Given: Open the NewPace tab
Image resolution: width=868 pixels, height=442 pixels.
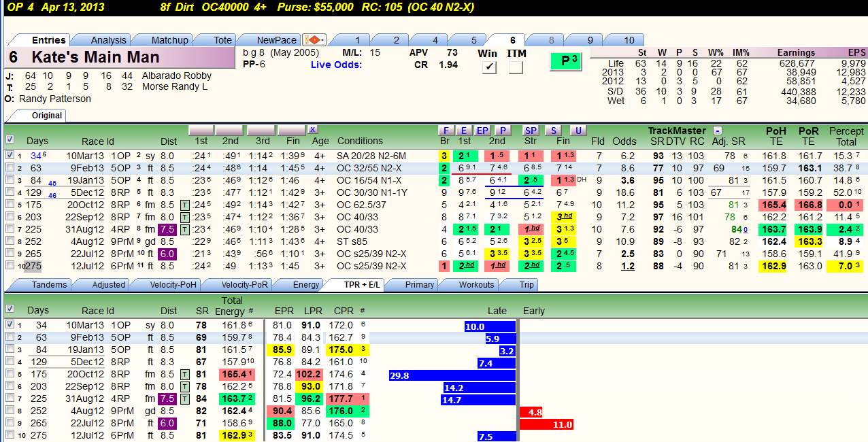Looking at the screenshot, I should pyautogui.click(x=276, y=40).
